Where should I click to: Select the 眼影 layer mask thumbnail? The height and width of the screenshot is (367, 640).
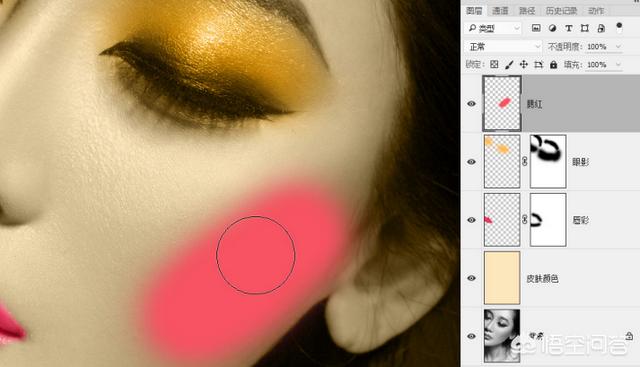548,162
